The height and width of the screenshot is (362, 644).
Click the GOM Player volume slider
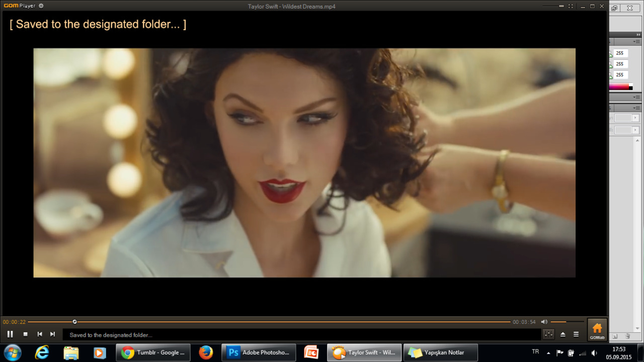click(567, 322)
